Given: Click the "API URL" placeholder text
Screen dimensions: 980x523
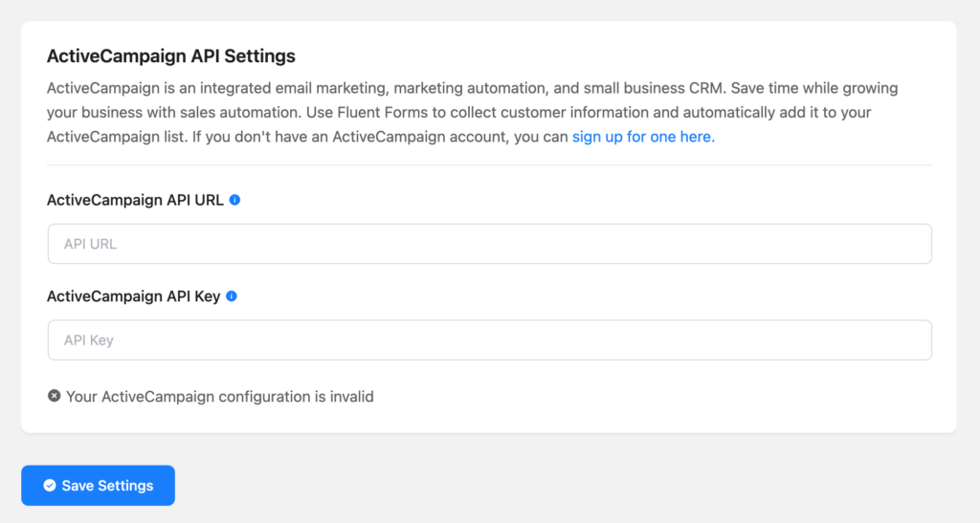Looking at the screenshot, I should coord(90,245).
